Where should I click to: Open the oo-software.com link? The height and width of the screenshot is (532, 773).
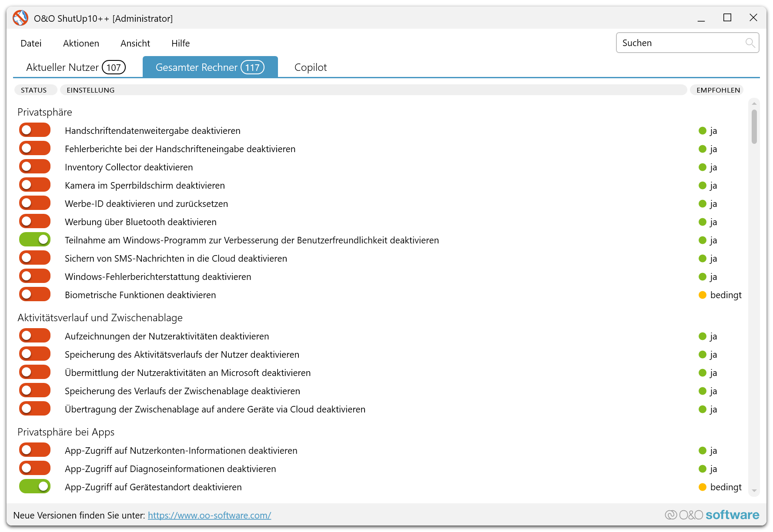pos(209,515)
